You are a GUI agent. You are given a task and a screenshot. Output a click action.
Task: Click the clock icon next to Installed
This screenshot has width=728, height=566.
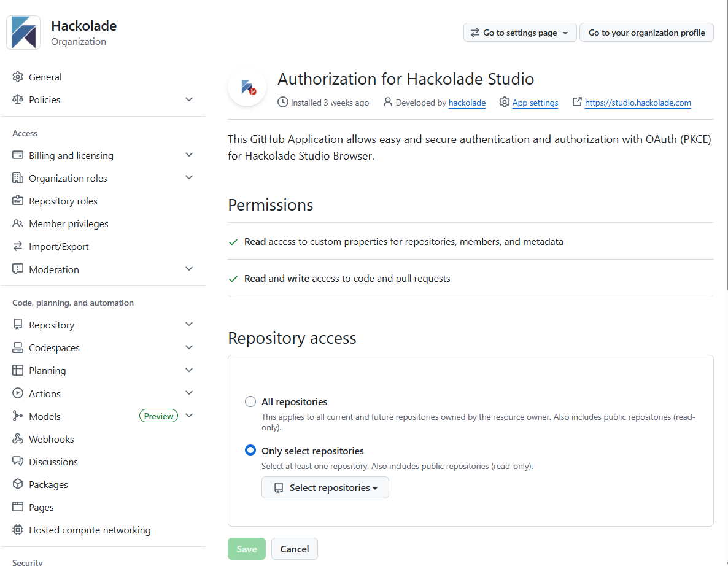pyautogui.click(x=283, y=102)
